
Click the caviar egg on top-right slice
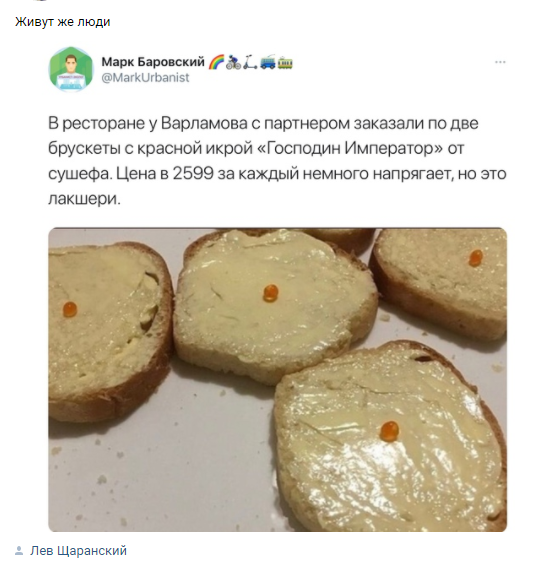coord(475,258)
